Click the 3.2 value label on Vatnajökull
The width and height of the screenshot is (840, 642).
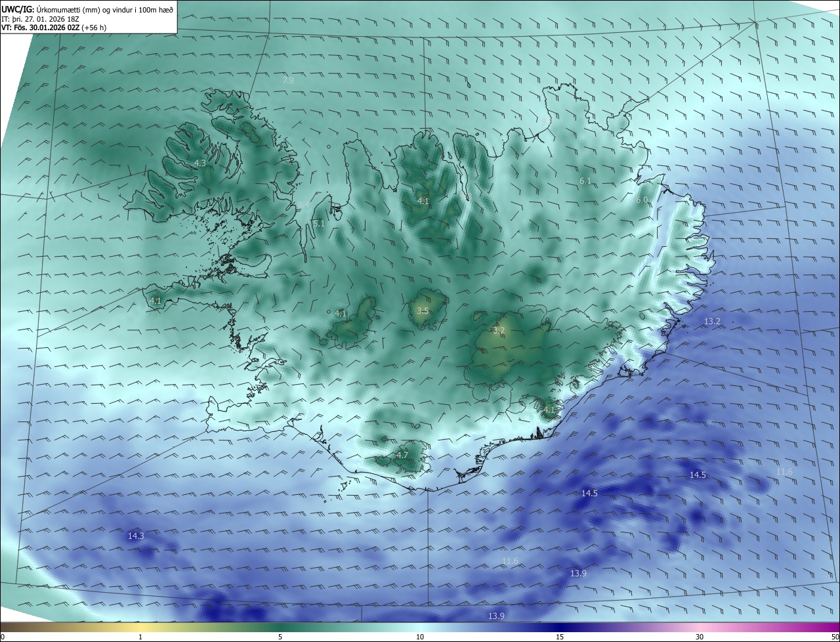pyautogui.click(x=499, y=330)
